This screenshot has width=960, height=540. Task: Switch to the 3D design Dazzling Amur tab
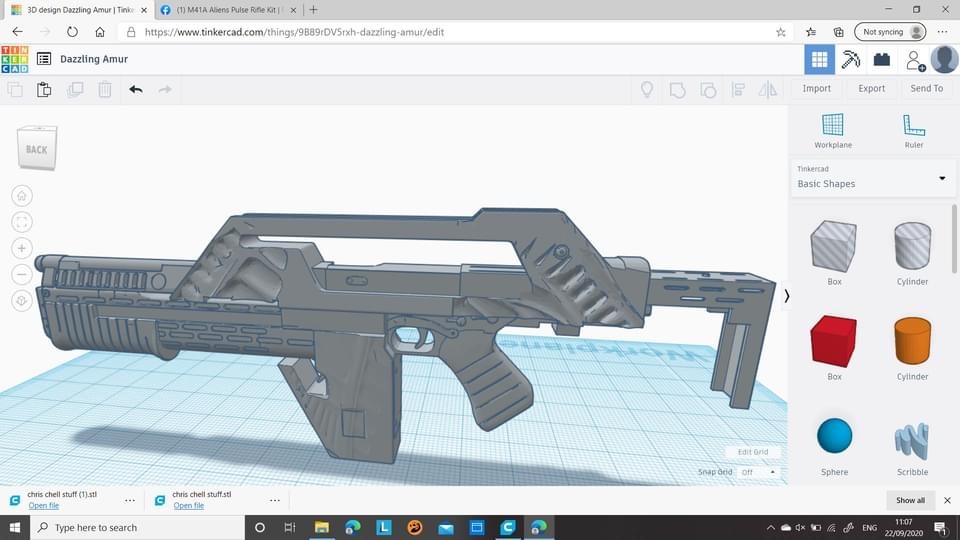click(x=78, y=10)
